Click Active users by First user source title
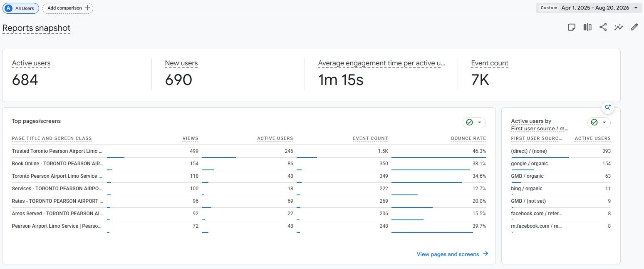Screen dimensions: 644x269 (x=540, y=125)
